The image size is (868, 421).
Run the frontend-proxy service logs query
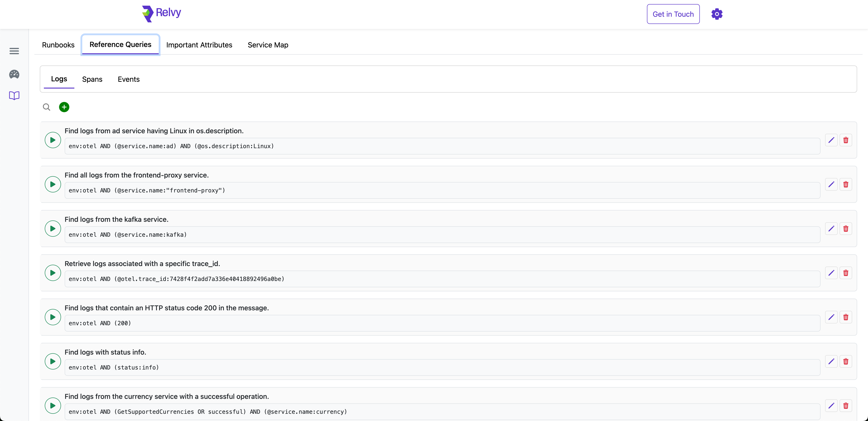click(53, 184)
